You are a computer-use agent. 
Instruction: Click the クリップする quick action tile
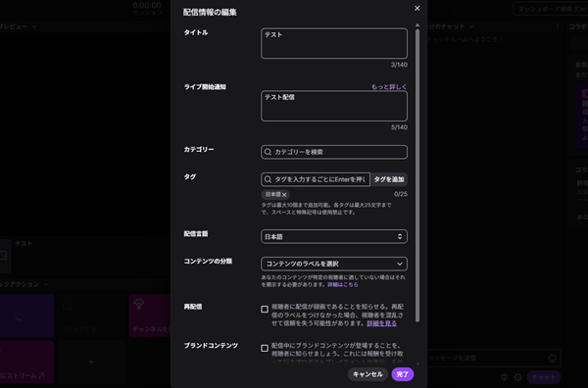point(91,315)
